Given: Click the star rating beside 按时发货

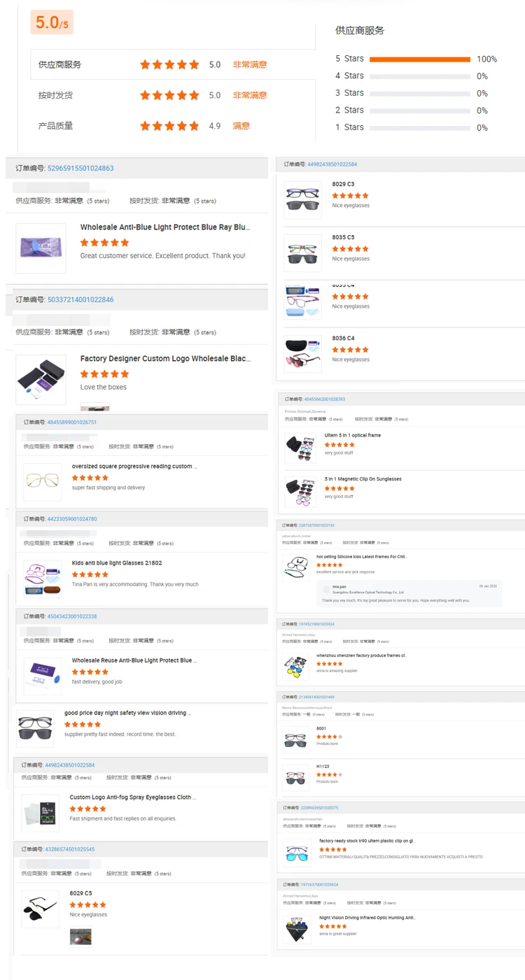Looking at the screenshot, I should pos(169,95).
